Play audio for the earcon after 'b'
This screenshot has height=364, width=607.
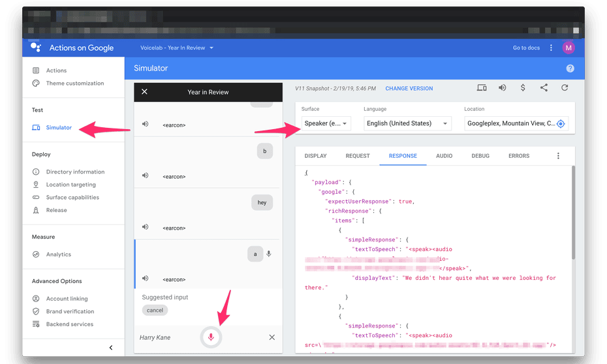point(145,175)
